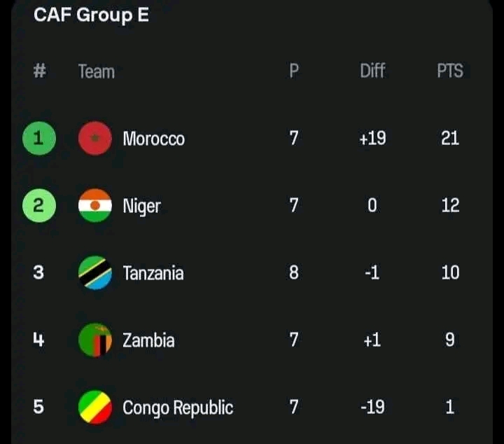Click the Zambia flag icon
The height and width of the screenshot is (444, 504).
coord(95,340)
